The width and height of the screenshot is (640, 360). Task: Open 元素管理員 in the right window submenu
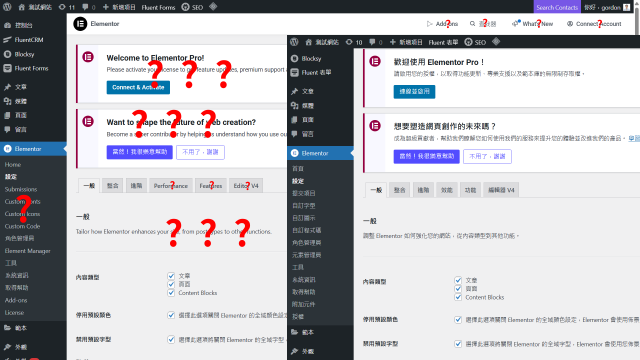307,255
